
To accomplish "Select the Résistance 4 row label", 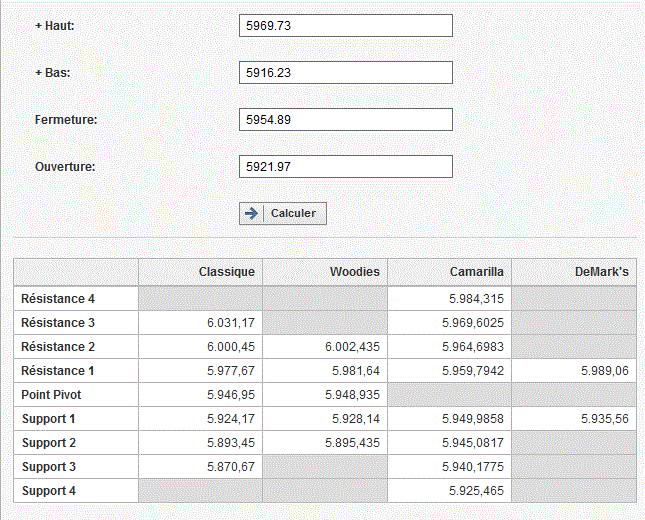I will click(x=59, y=299).
